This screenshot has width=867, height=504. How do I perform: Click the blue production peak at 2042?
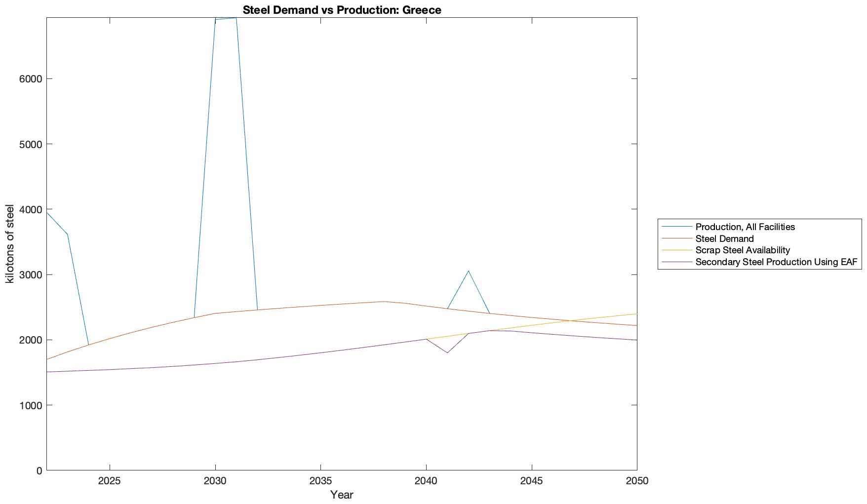tap(469, 271)
